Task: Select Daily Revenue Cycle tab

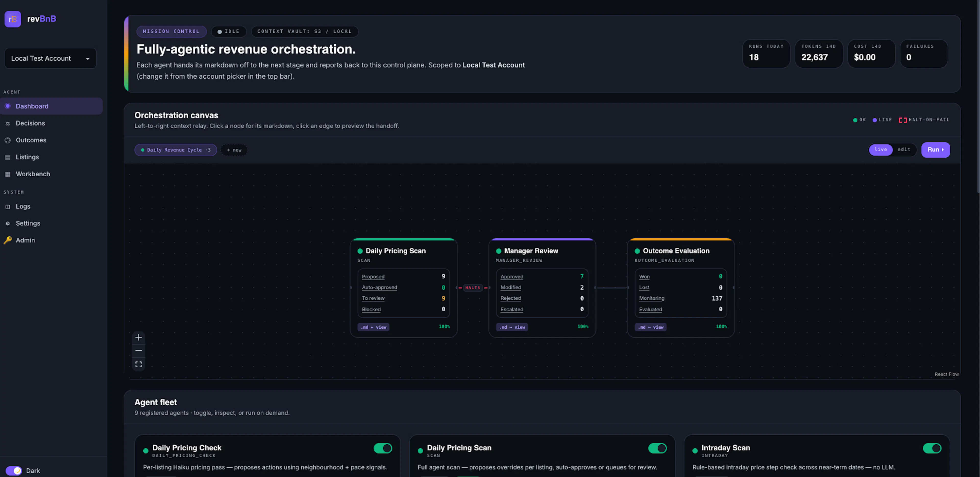Action: (x=176, y=150)
